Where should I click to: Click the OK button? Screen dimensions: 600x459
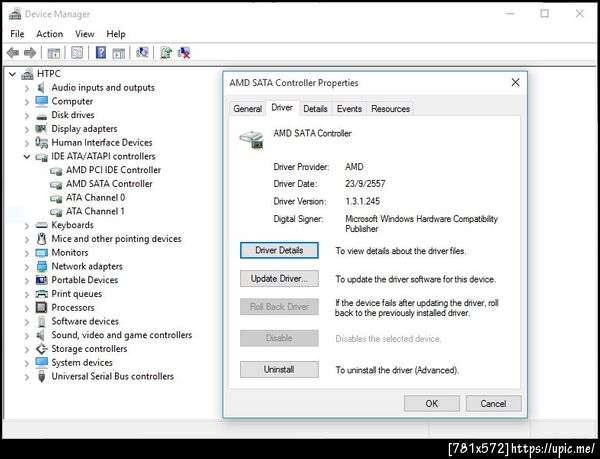[432, 404]
